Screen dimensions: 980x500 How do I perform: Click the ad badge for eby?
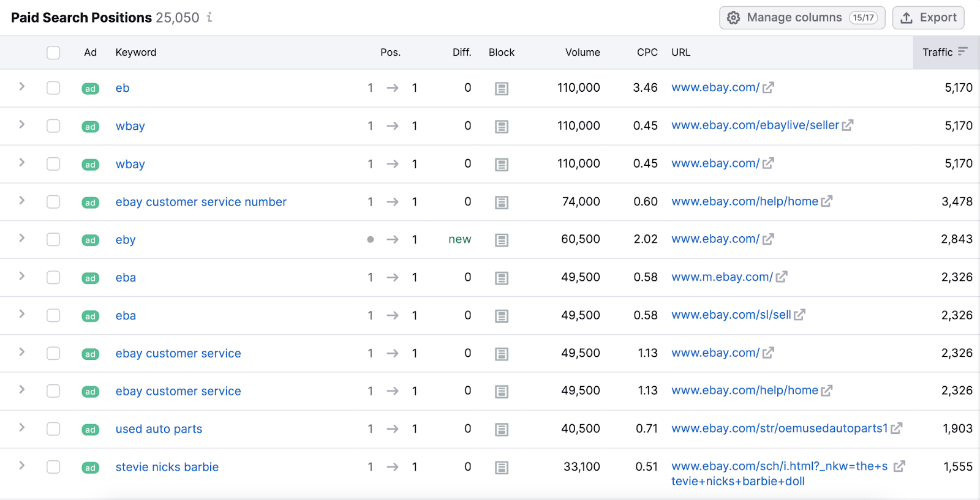tap(91, 241)
